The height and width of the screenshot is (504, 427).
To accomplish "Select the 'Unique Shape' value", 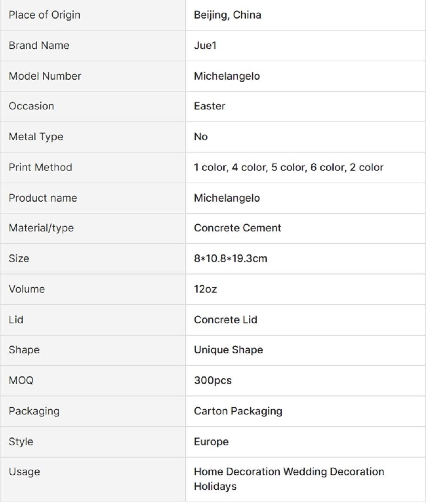I will pos(228,350).
